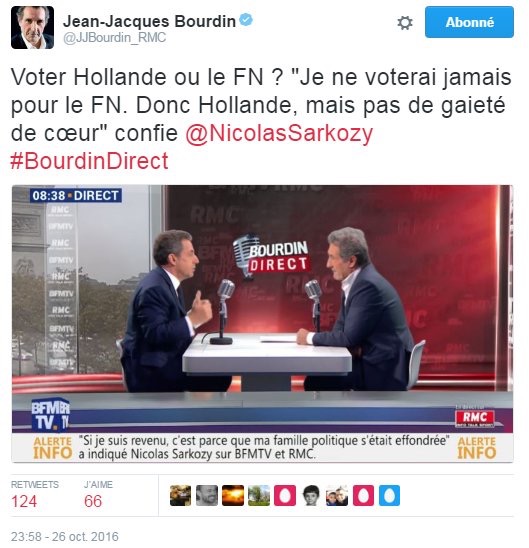Open the avatar showing trees and landscape
The image size is (529, 548).
pos(259,496)
